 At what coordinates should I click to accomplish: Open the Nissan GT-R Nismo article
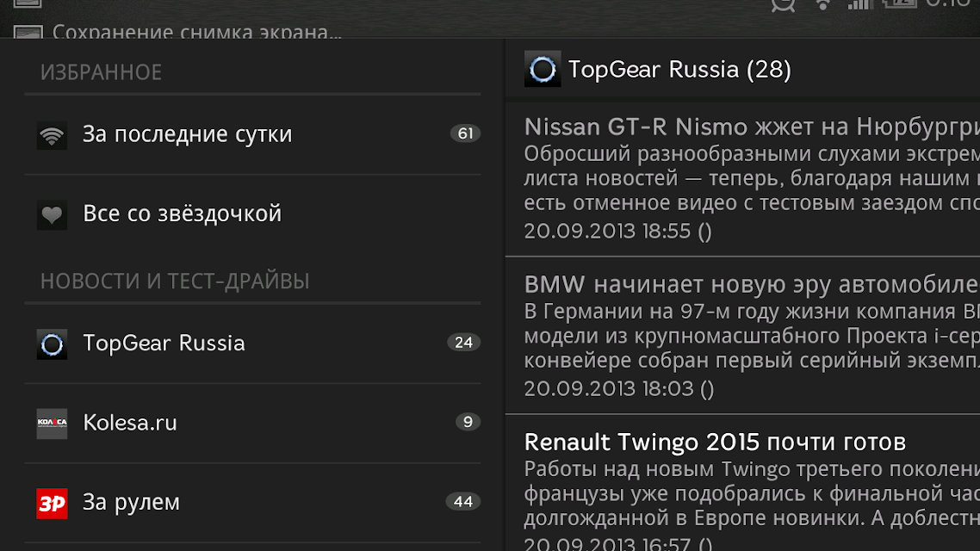(x=742, y=179)
